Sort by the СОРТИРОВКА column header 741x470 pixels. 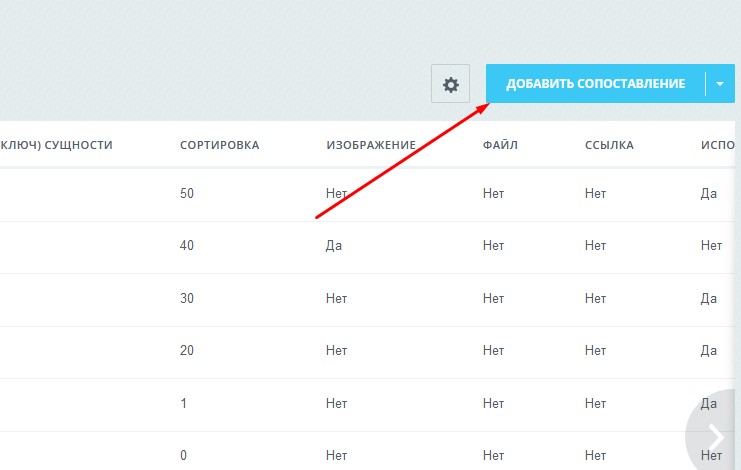[219, 145]
